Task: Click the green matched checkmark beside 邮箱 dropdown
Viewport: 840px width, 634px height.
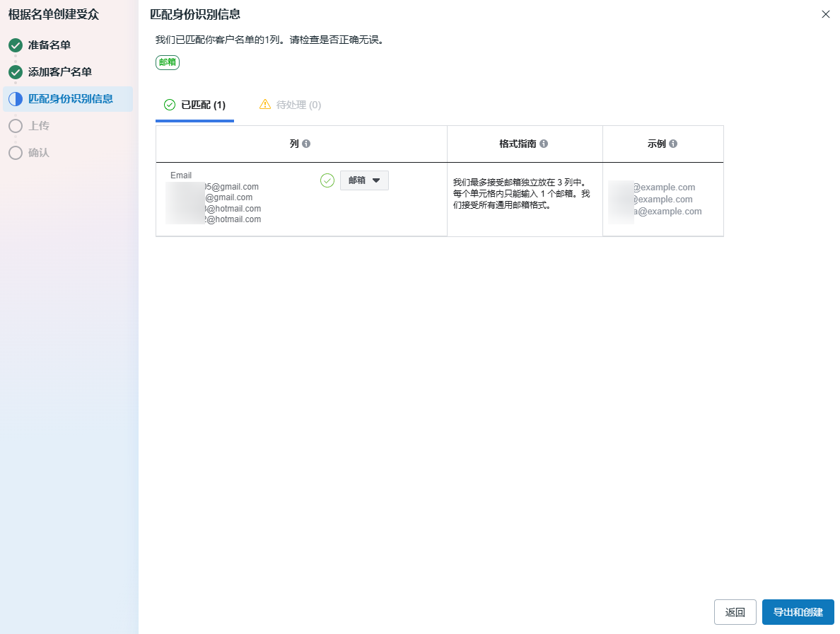Action: click(327, 180)
